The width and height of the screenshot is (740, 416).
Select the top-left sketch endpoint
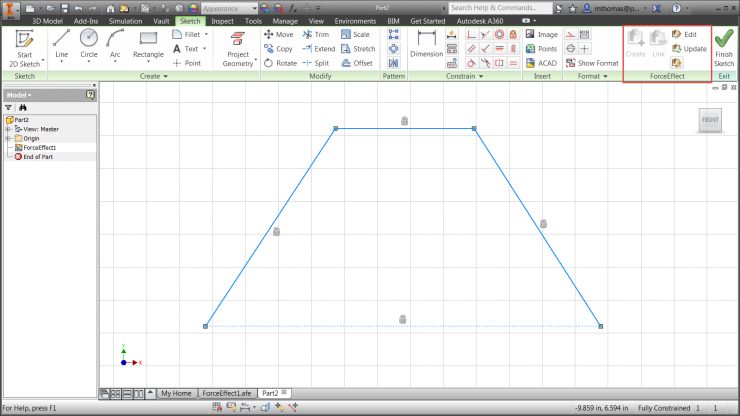(336, 128)
